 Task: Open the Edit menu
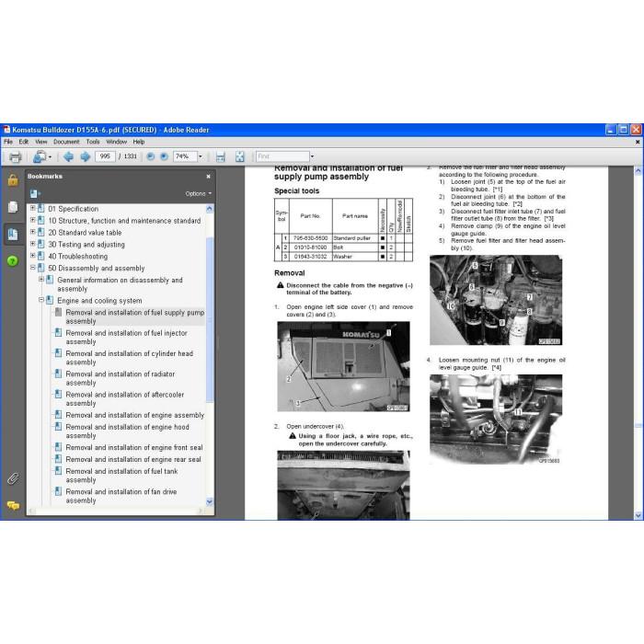(24, 142)
